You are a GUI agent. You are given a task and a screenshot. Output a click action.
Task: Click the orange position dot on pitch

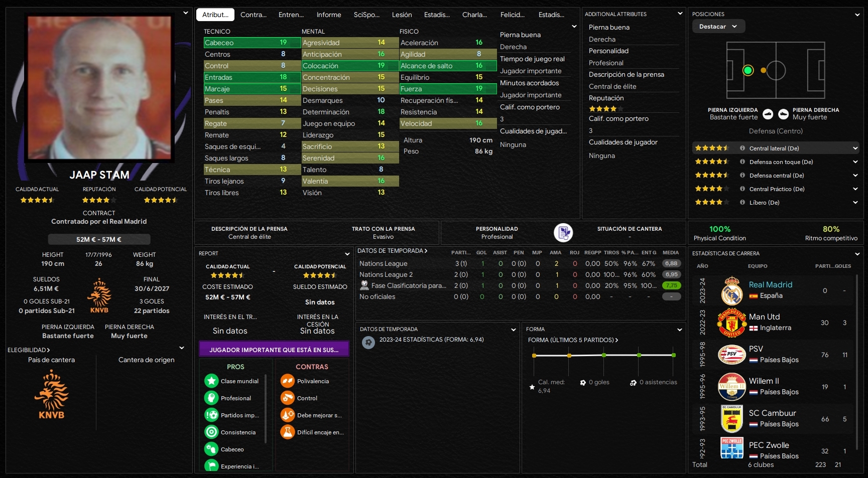pyautogui.click(x=763, y=71)
